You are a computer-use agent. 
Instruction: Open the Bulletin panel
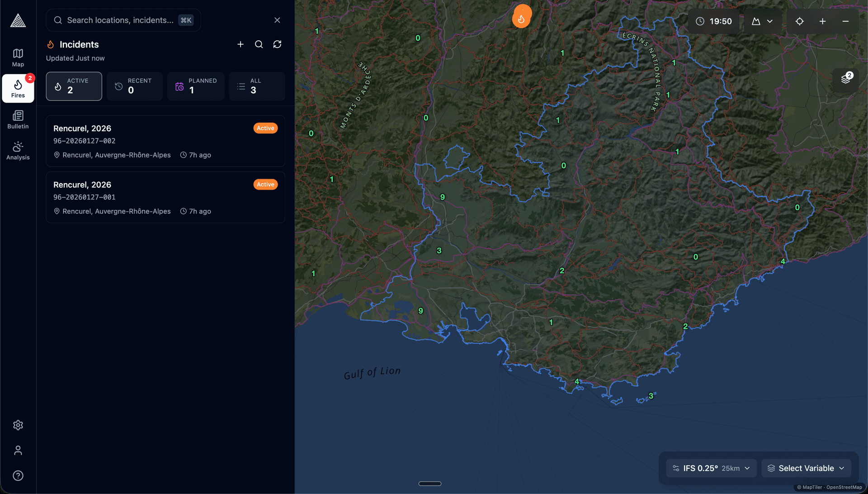[x=18, y=119]
